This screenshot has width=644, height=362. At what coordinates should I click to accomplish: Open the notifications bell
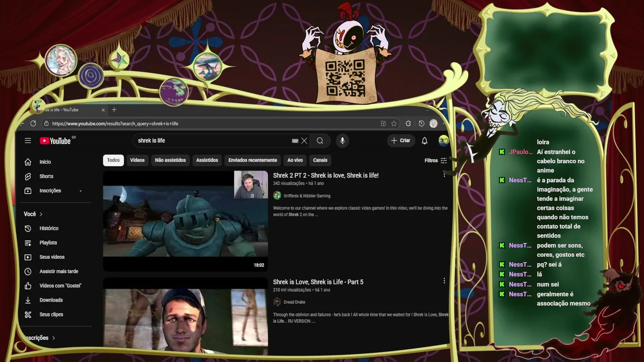tap(424, 141)
